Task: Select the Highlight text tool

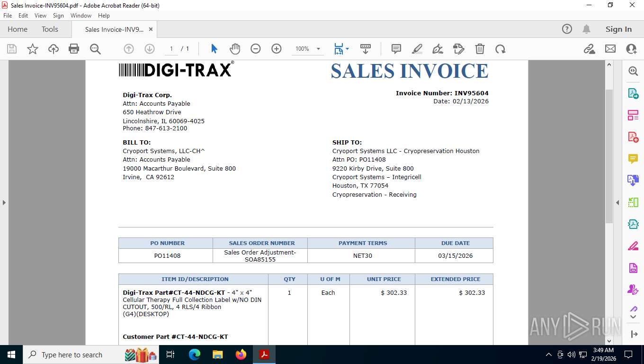Action: [417, 49]
